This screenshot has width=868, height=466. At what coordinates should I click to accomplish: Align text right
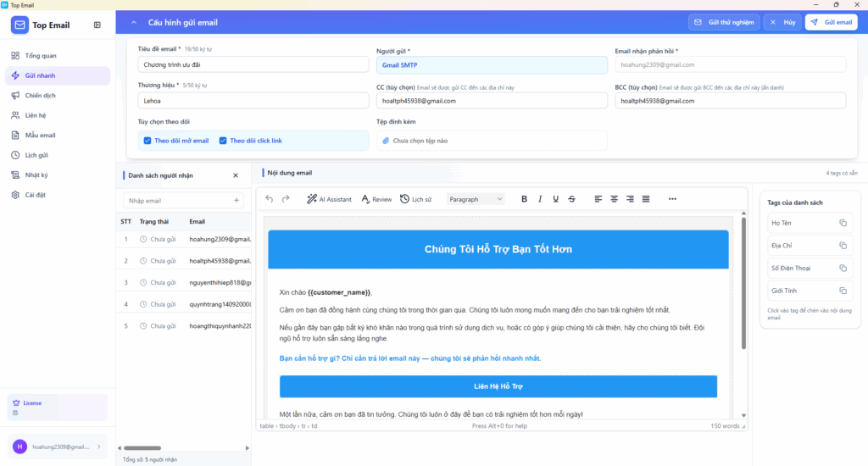click(630, 199)
